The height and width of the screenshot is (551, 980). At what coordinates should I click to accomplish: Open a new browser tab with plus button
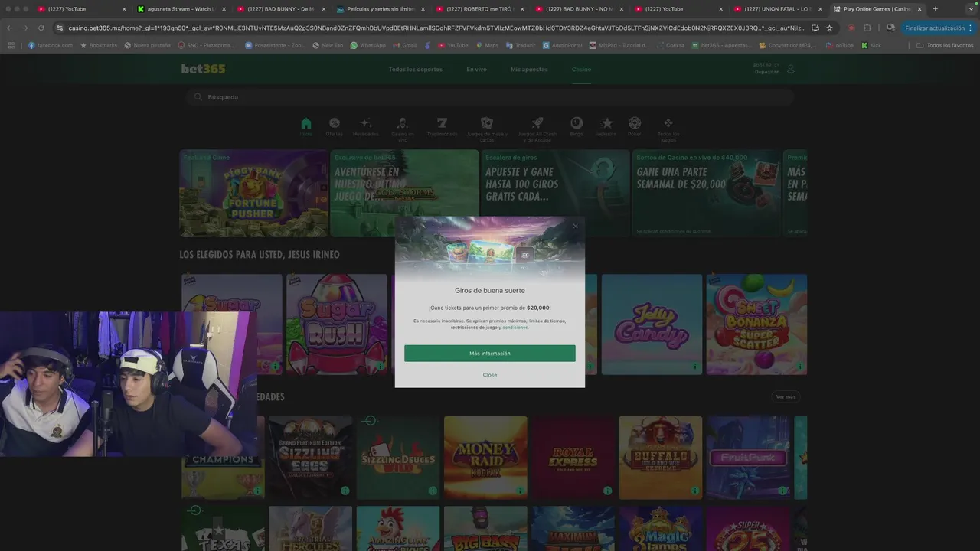[935, 9]
